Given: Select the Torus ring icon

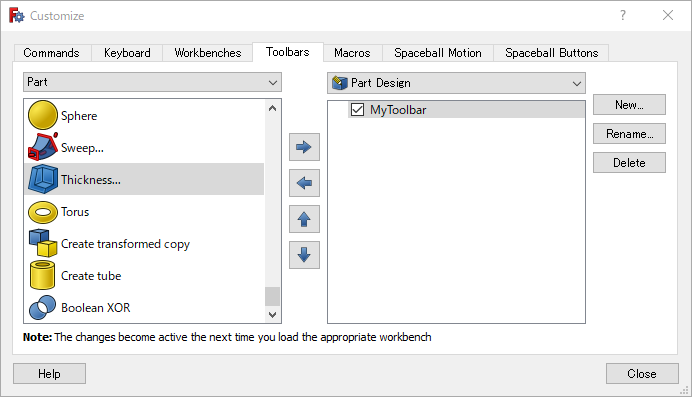Looking at the screenshot, I should click(43, 212).
